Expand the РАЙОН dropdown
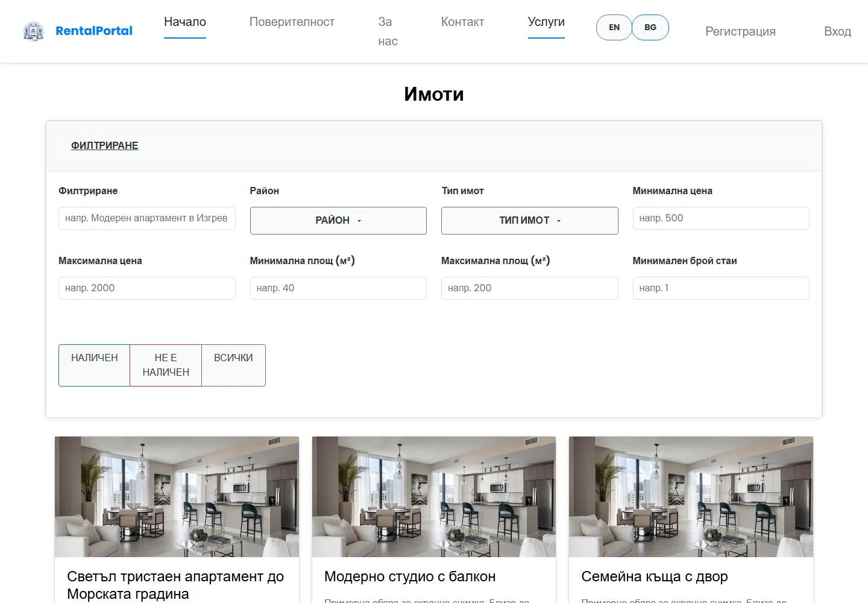Image resolution: width=868 pixels, height=603 pixels. (338, 221)
